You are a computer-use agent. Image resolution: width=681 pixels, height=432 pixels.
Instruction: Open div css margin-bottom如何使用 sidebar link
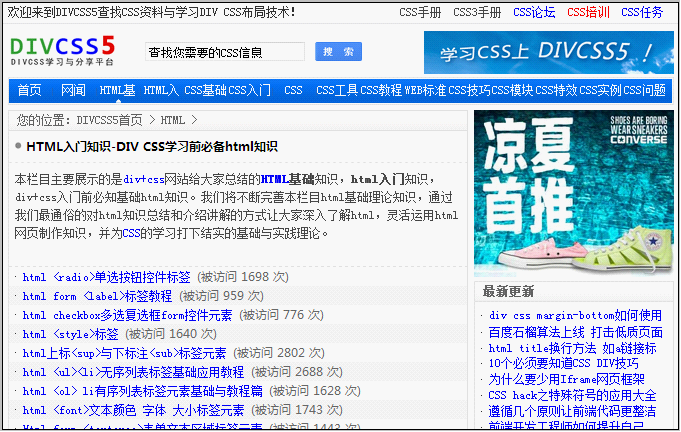click(575, 315)
